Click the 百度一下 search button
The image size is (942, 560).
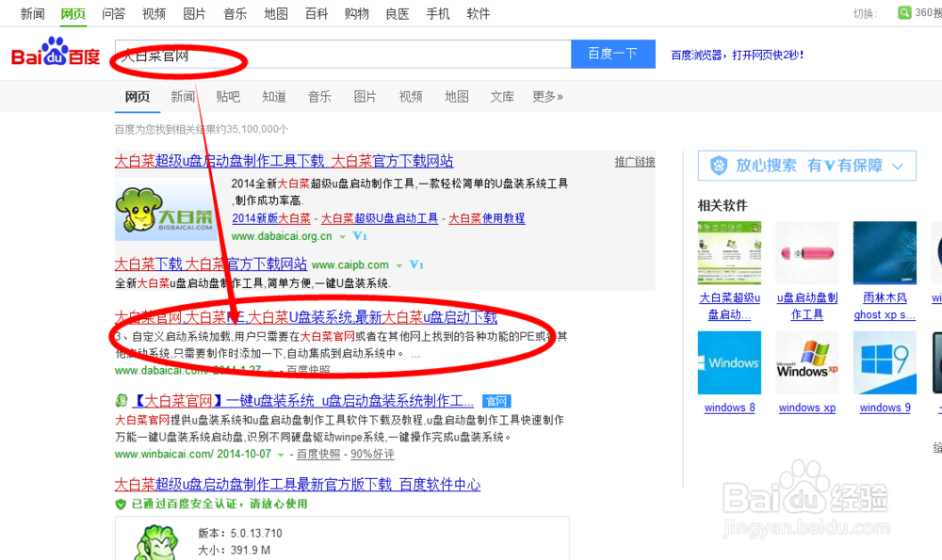(613, 54)
